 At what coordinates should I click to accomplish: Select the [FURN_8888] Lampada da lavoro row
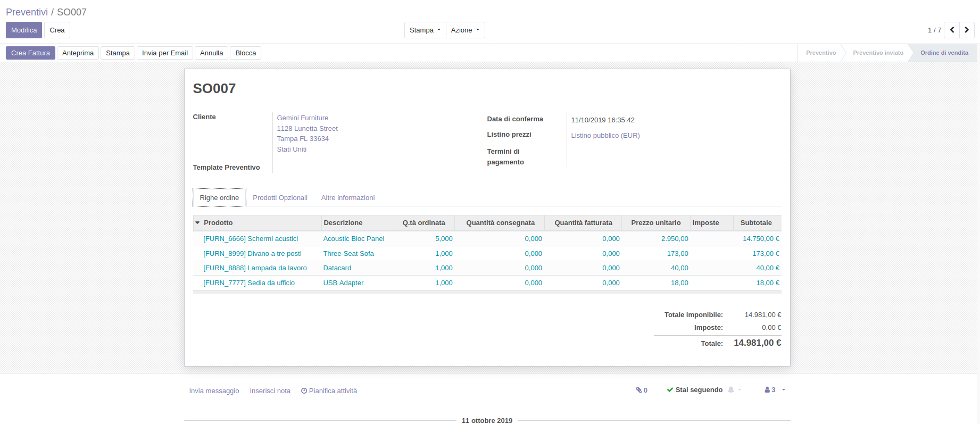pyautogui.click(x=487, y=268)
